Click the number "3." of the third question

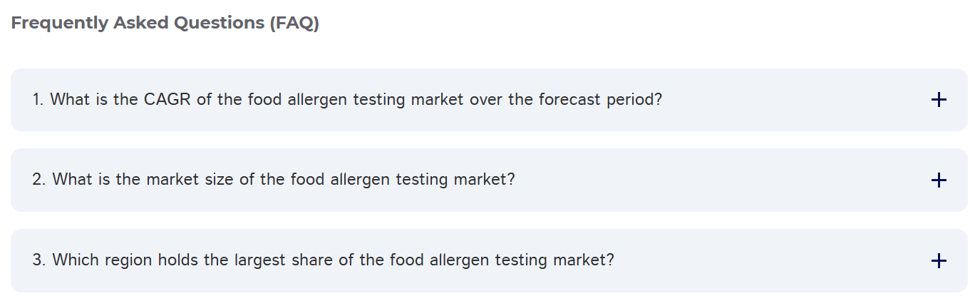click(39, 260)
